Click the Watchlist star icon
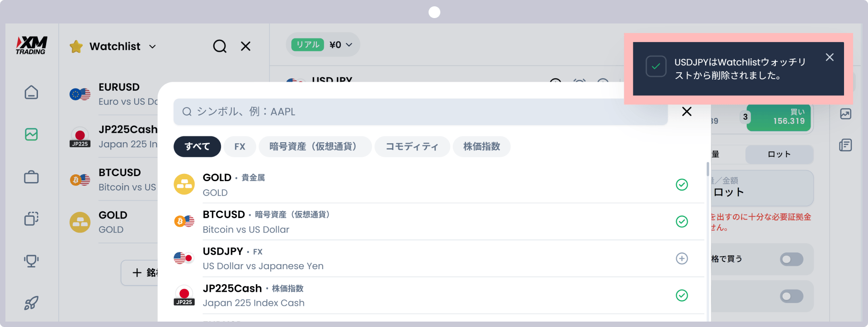 pyautogui.click(x=76, y=46)
